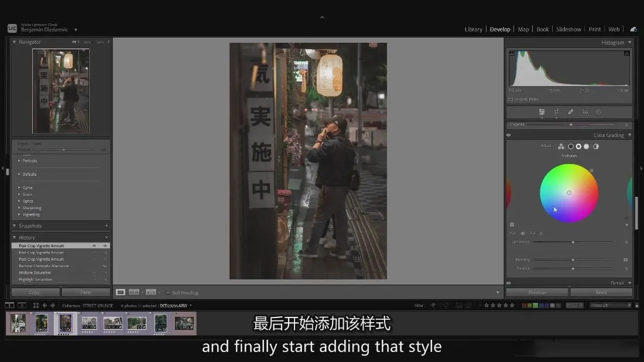The height and width of the screenshot is (362, 644).
Task: Expand the Defaults preset group
Action: (x=19, y=174)
